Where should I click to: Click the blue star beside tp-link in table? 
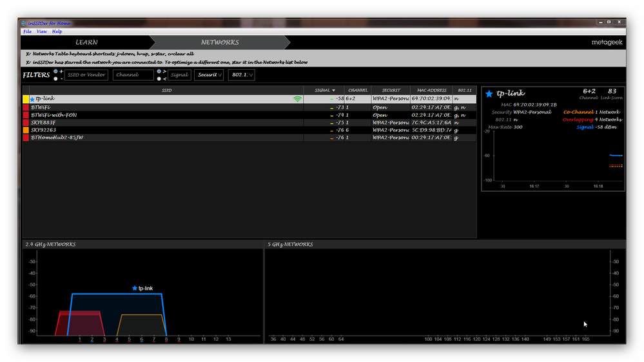click(32, 99)
